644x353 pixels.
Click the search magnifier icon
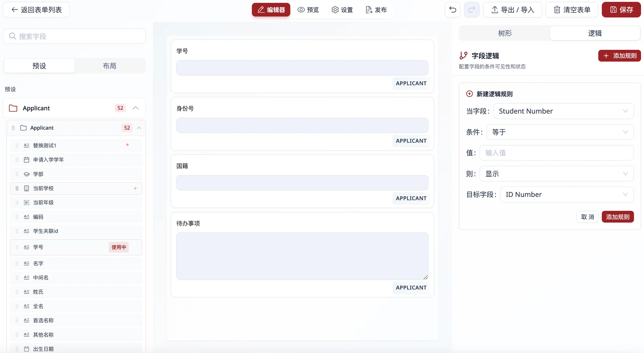coord(12,36)
